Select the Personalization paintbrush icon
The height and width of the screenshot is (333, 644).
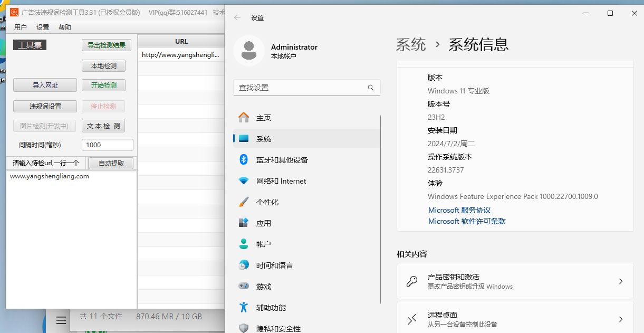click(x=244, y=202)
